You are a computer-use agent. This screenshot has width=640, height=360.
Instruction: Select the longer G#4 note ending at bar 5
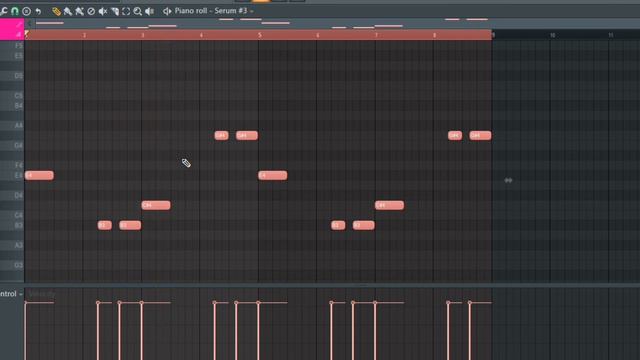tap(247, 136)
